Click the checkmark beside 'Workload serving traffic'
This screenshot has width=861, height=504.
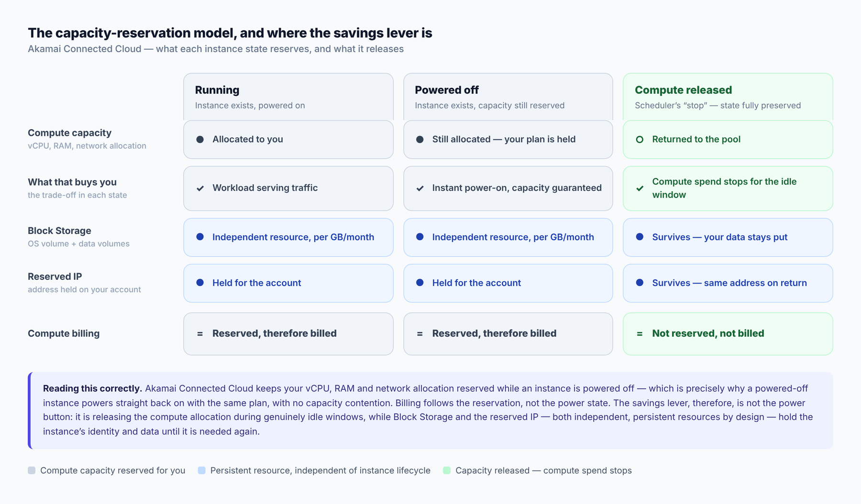(x=200, y=188)
